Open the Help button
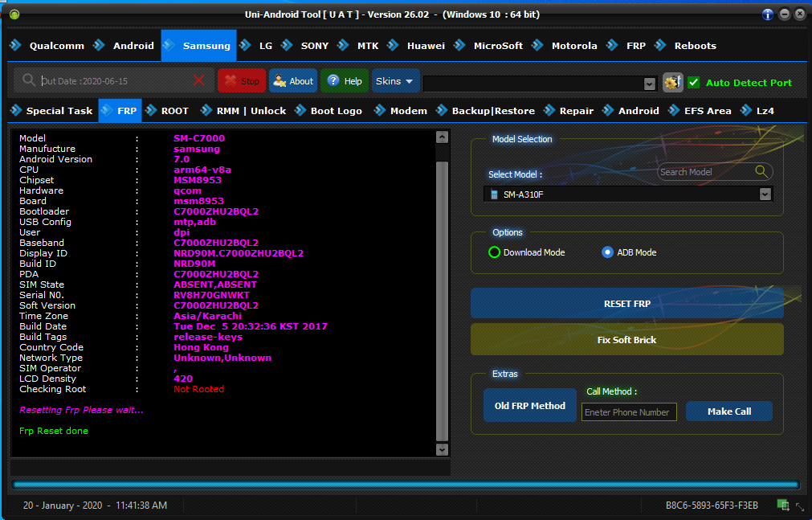Screen dimensions: 812x520 pos(345,81)
